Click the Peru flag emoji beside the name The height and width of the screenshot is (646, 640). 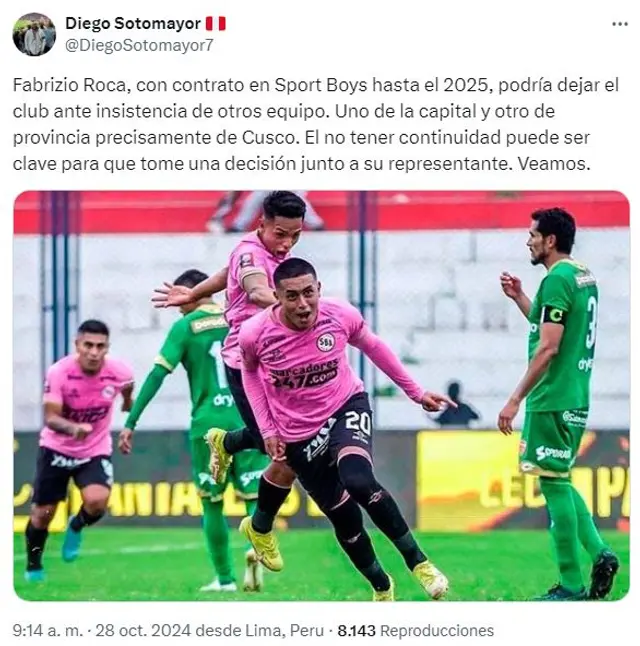[x=216, y=23]
